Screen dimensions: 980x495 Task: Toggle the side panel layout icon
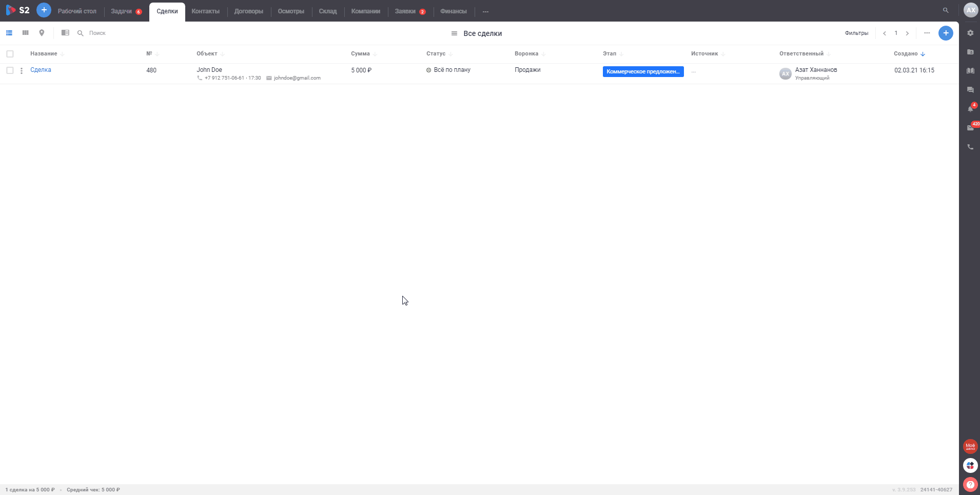click(x=65, y=33)
